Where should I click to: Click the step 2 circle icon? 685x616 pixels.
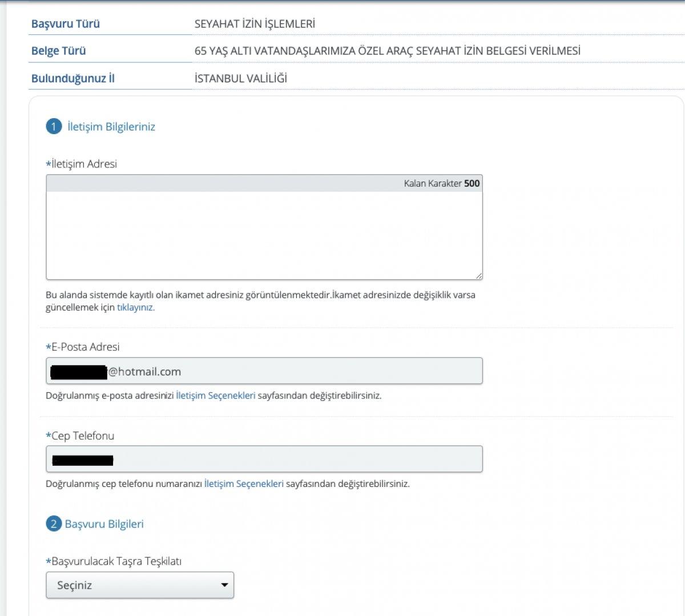54,524
